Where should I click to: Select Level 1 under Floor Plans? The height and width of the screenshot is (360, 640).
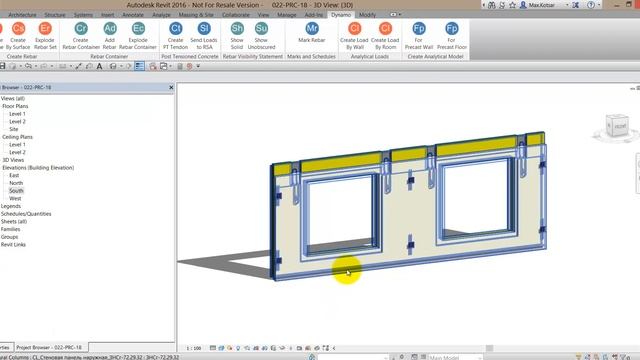tap(17, 114)
